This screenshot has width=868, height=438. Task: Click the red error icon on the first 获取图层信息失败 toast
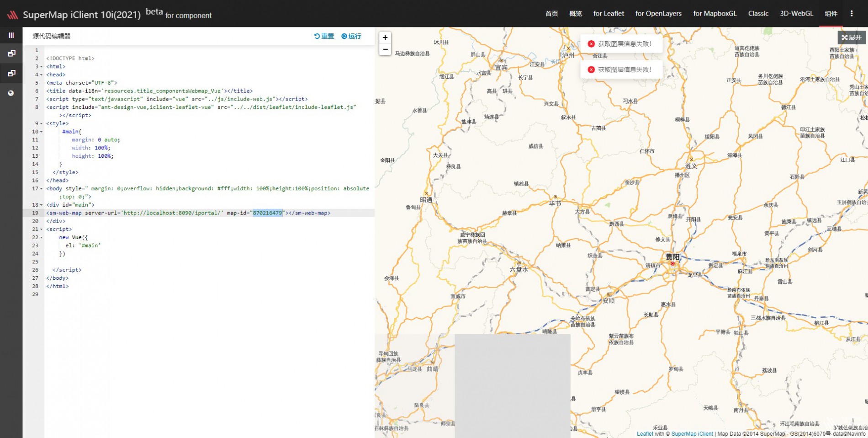(591, 44)
